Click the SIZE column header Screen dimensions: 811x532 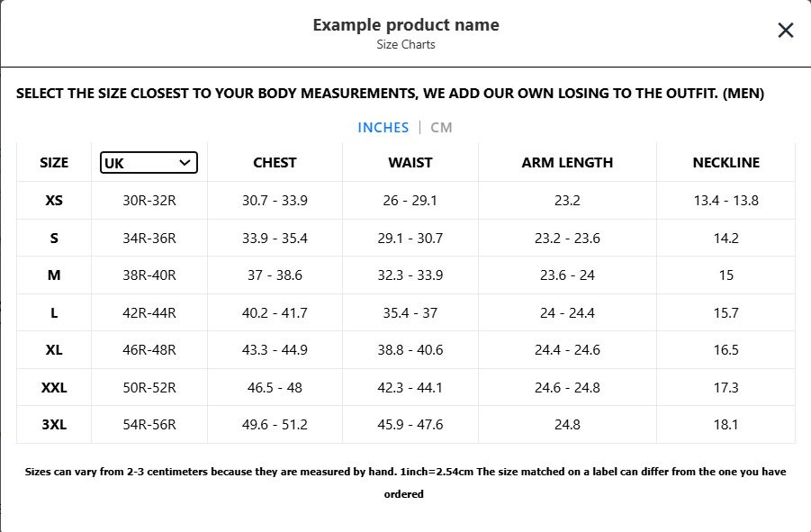tap(54, 163)
